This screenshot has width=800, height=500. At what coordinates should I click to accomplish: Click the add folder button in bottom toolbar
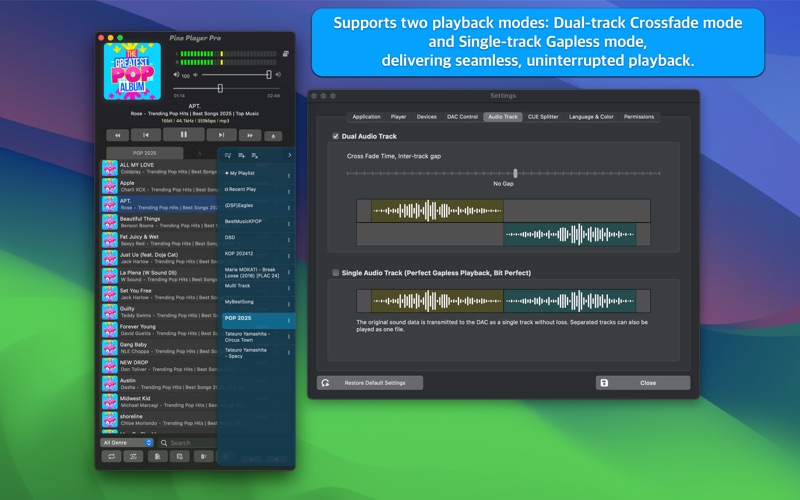pos(180,456)
